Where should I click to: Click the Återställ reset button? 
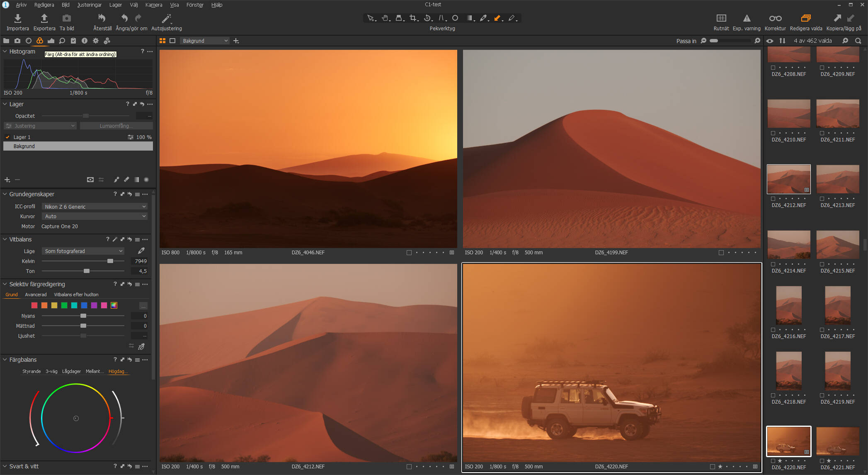[x=102, y=18]
